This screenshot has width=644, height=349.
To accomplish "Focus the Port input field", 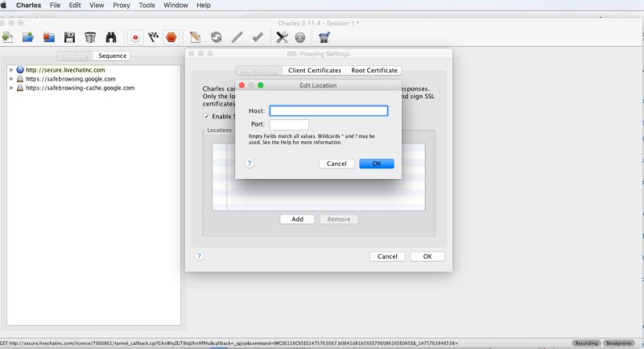I will pos(289,124).
